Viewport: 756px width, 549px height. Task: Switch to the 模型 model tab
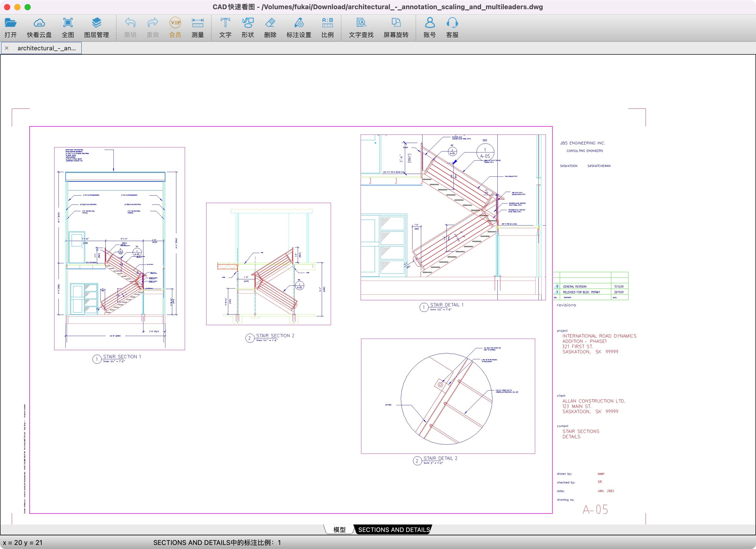point(339,530)
